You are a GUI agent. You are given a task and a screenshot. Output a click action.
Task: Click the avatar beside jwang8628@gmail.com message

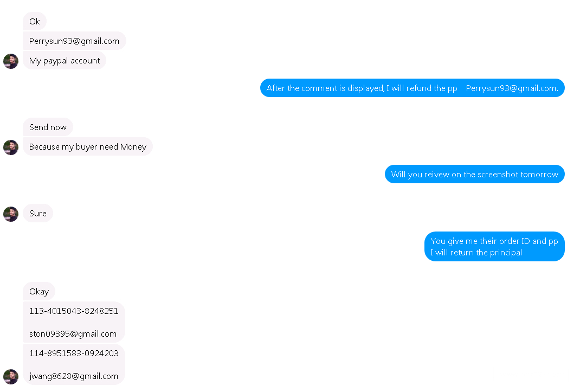click(11, 377)
